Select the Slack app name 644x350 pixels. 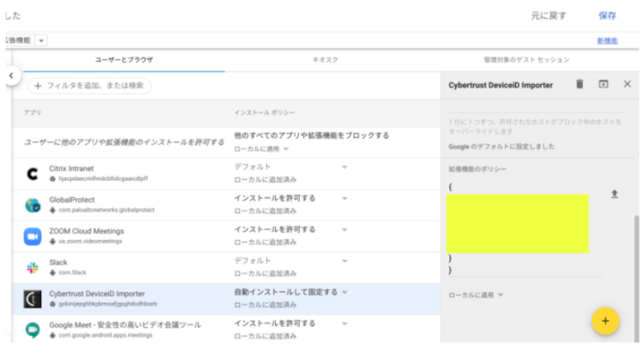[58, 262]
